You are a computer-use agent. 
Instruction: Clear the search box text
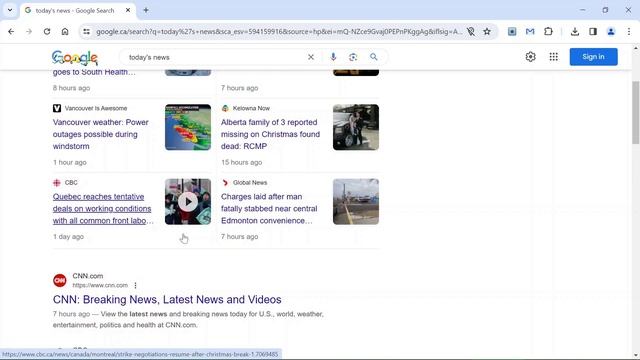pyautogui.click(x=311, y=57)
